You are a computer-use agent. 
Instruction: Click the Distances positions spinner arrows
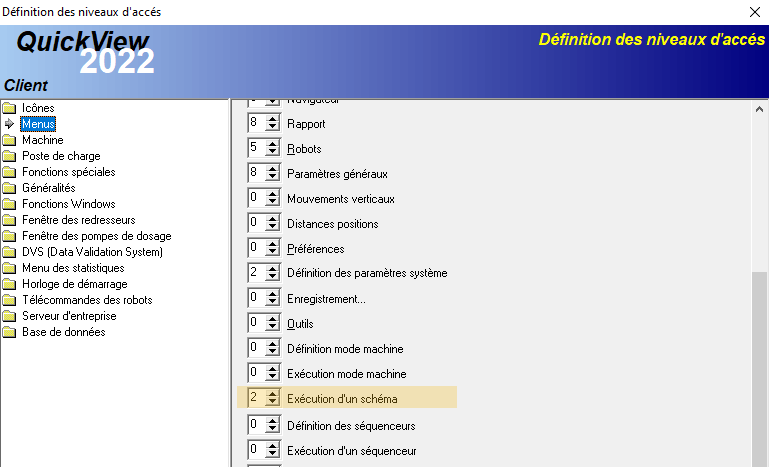click(273, 223)
